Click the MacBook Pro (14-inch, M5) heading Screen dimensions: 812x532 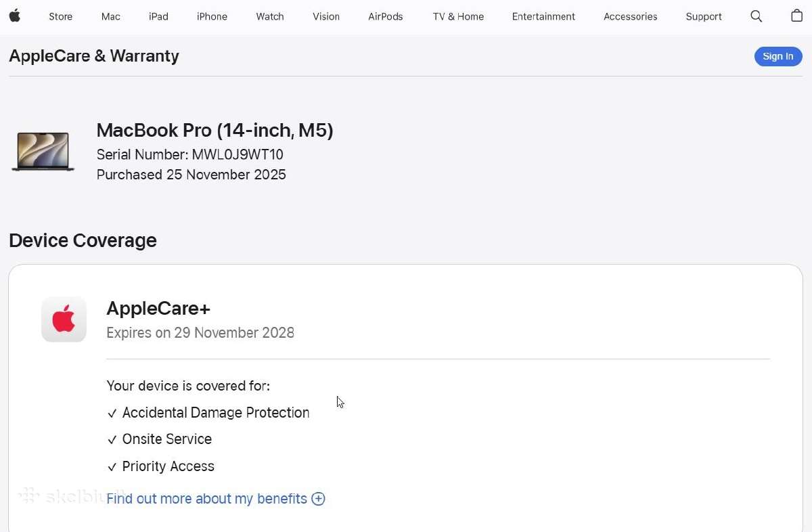point(215,130)
